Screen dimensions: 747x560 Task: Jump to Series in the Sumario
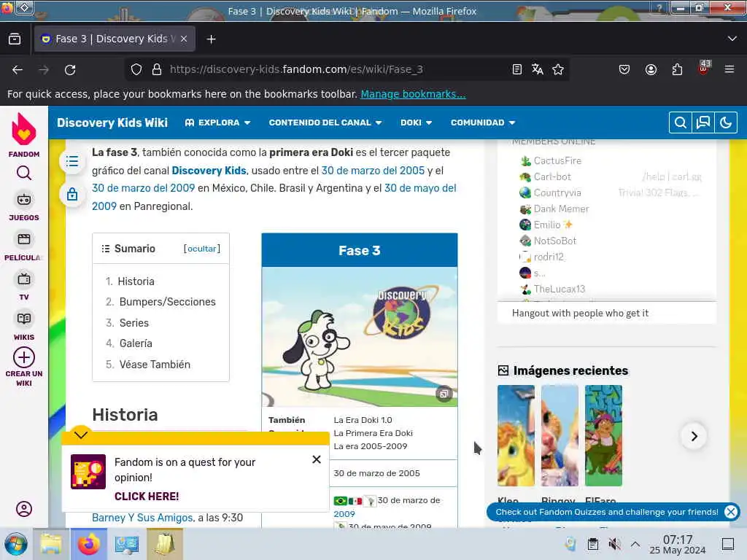[x=134, y=323]
